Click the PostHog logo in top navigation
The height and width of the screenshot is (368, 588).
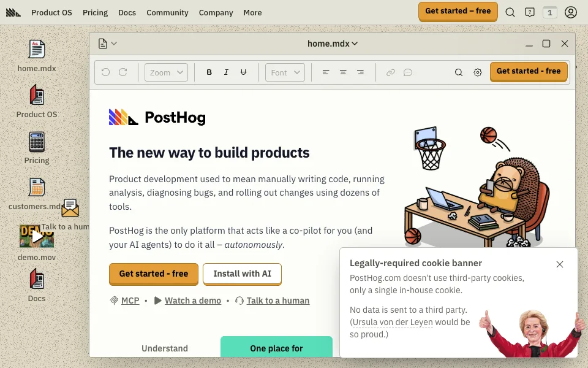tap(13, 13)
